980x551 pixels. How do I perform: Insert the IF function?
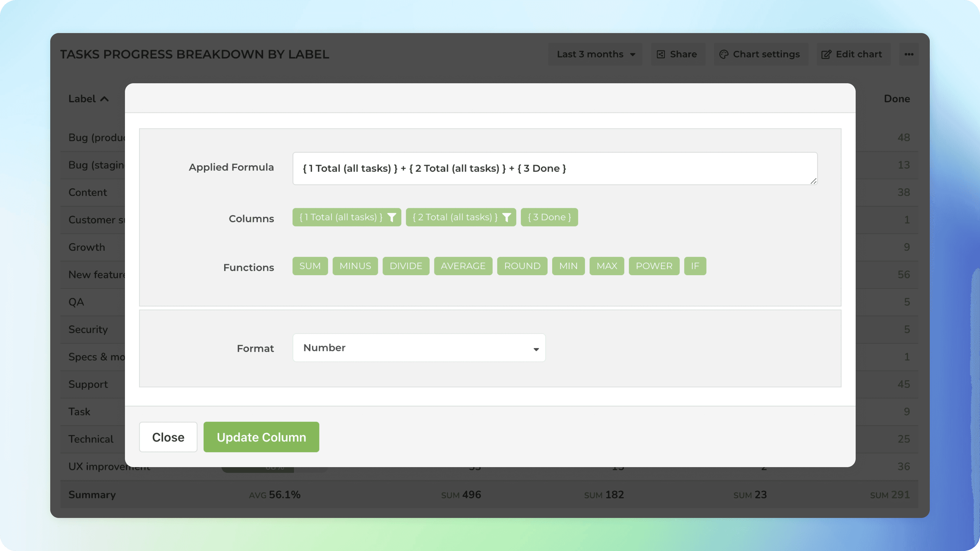tap(695, 266)
